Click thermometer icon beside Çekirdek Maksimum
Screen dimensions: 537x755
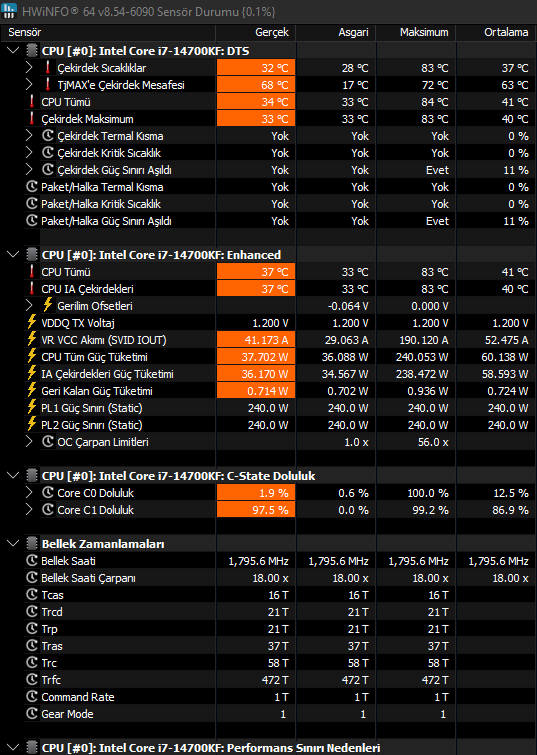32,118
